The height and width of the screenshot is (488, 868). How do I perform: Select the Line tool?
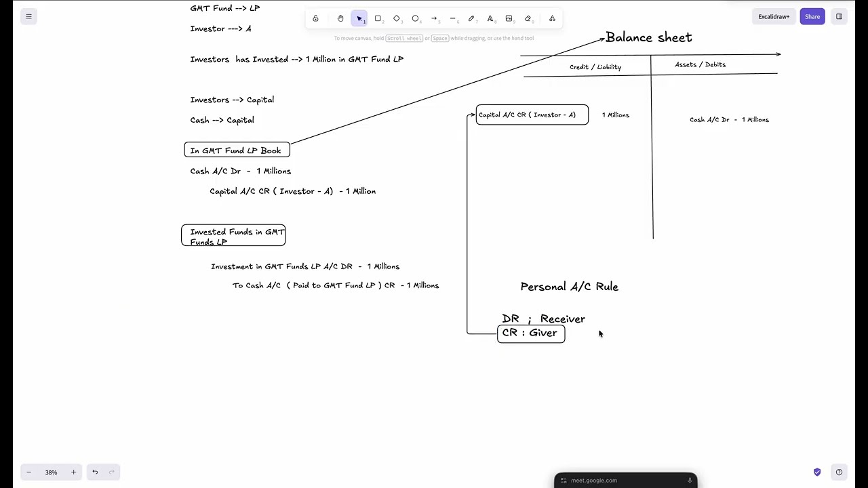[452, 18]
